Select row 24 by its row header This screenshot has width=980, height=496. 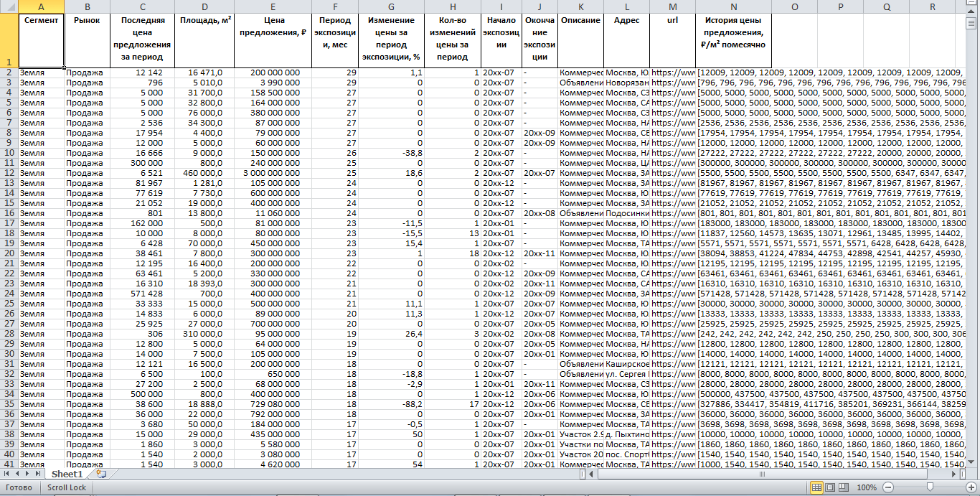(9, 294)
